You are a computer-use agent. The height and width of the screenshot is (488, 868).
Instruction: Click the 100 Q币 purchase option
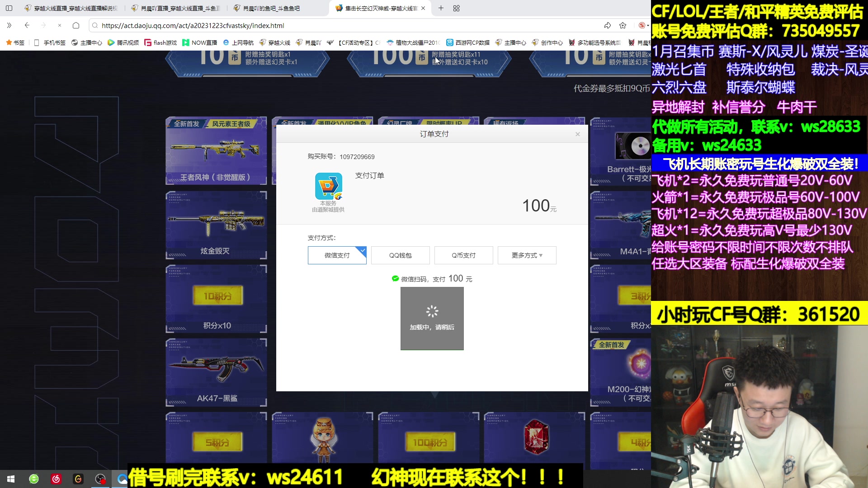tap(429, 63)
